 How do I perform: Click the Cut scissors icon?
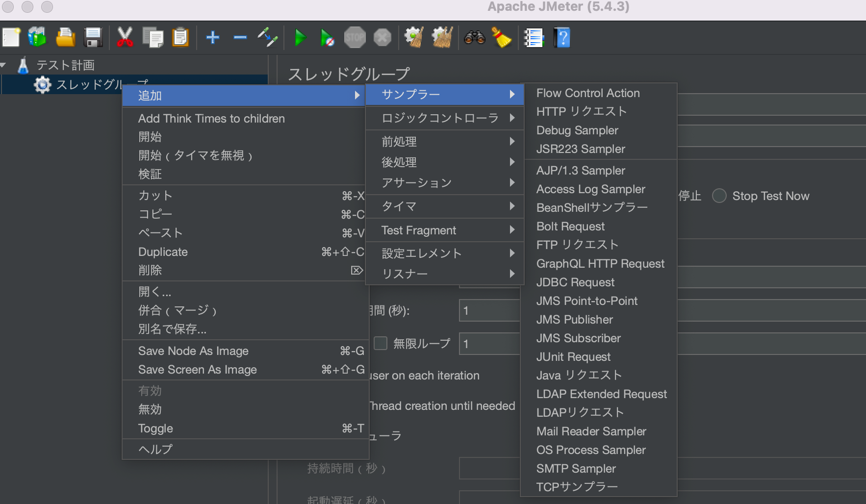(125, 37)
